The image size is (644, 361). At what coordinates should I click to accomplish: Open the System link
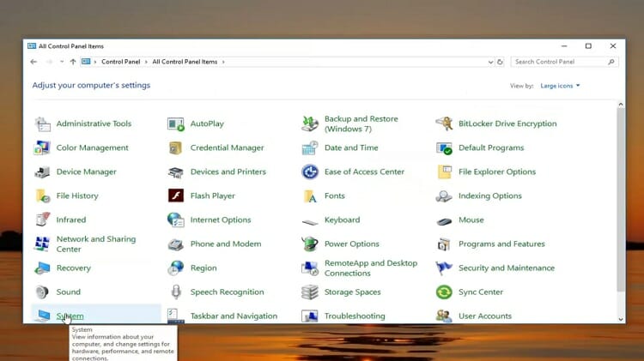pyautogui.click(x=70, y=316)
